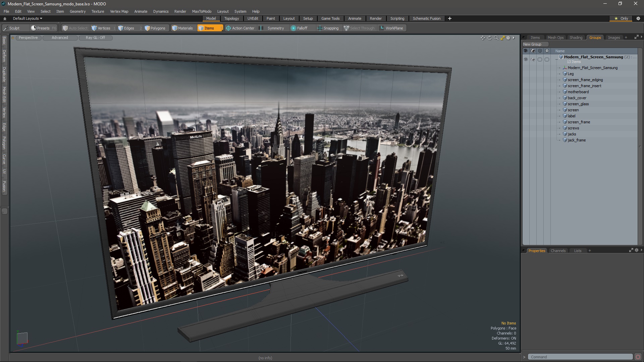
Task: Toggle the Only star filter
Action: tap(621, 18)
